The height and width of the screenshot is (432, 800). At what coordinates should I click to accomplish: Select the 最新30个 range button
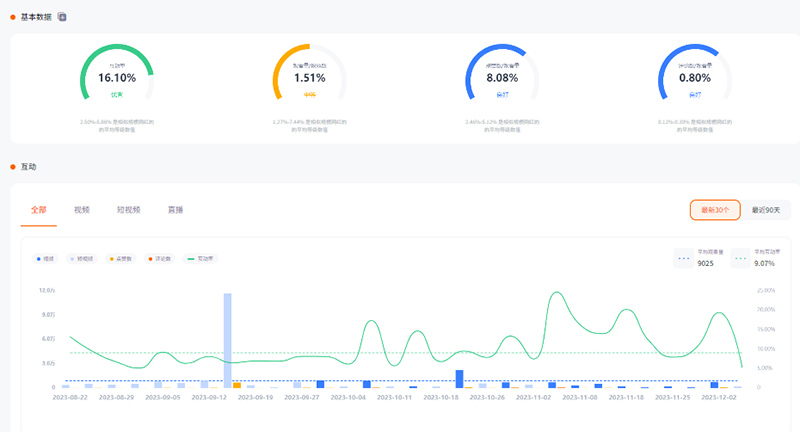click(714, 210)
